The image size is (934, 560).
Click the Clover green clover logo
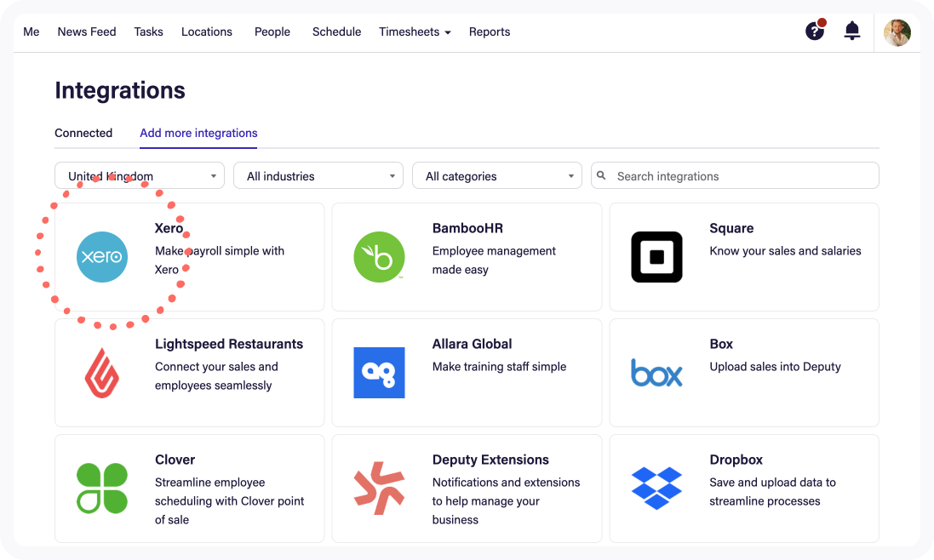(102, 489)
